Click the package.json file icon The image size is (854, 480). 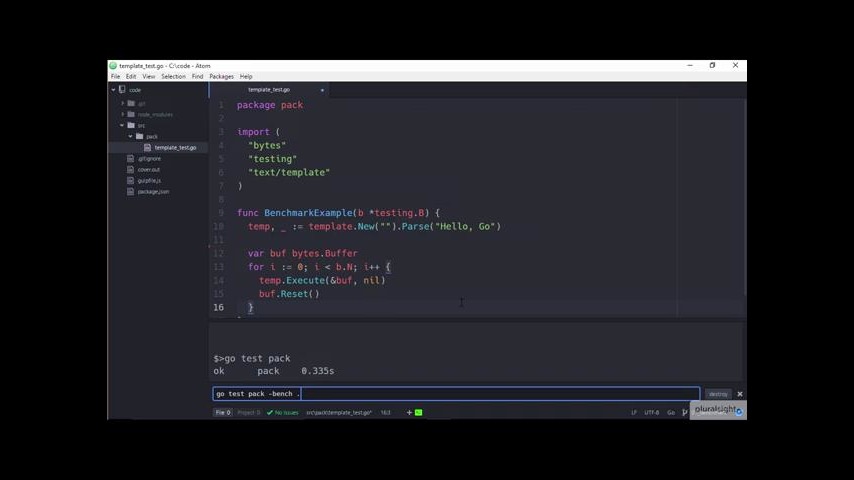point(130,192)
